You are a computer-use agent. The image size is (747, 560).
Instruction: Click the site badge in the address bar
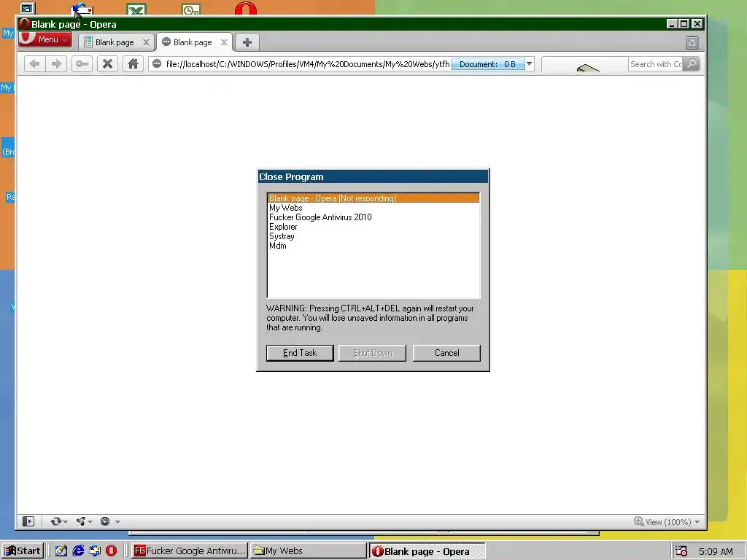157,64
